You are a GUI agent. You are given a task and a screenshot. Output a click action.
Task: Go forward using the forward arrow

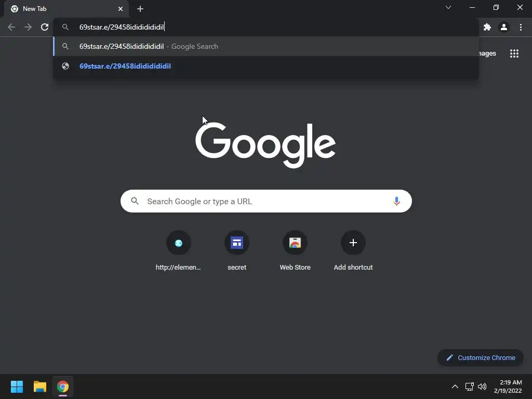pyautogui.click(x=28, y=27)
